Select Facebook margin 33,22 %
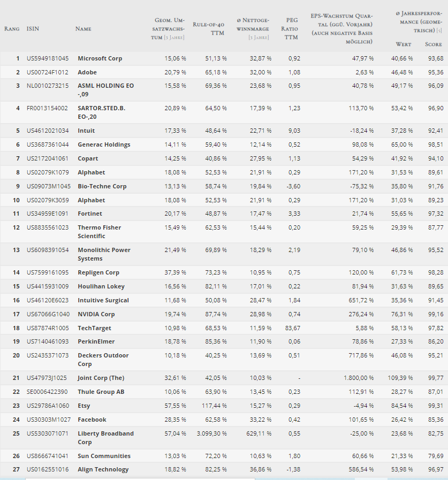The height and width of the screenshot is (480, 448). coord(261,420)
